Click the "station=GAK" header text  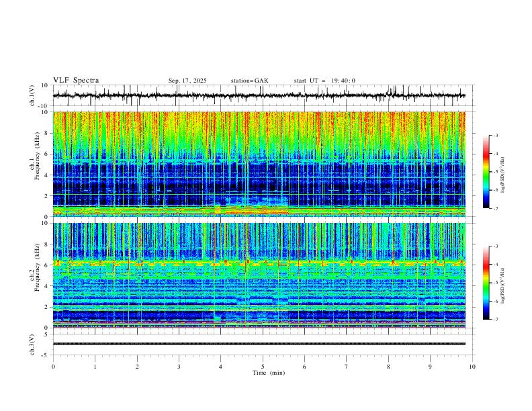[x=249, y=81]
